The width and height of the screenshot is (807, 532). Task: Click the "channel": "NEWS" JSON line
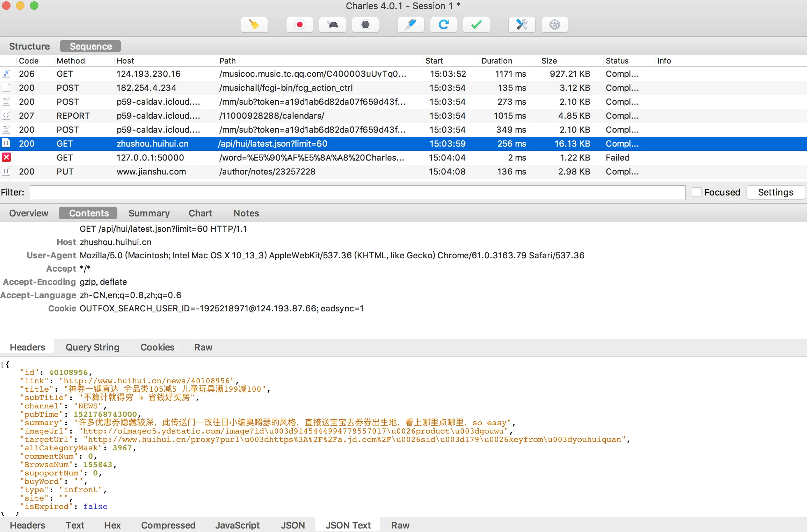point(63,406)
